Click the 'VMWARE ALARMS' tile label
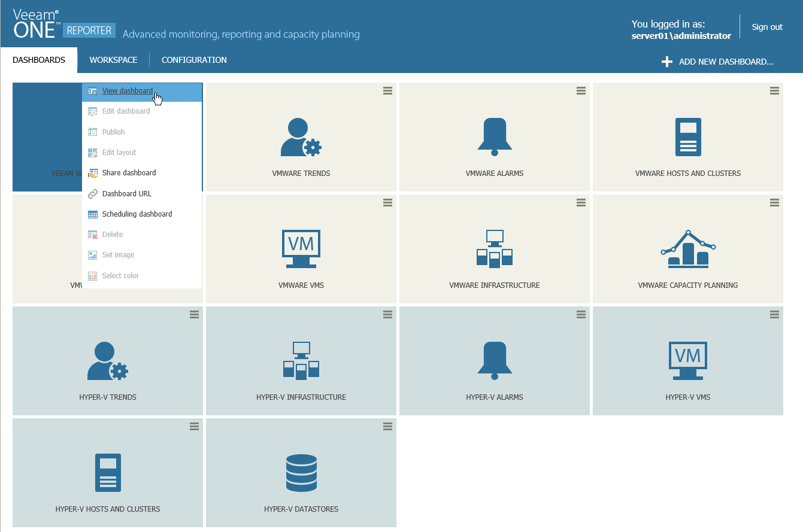 point(495,174)
